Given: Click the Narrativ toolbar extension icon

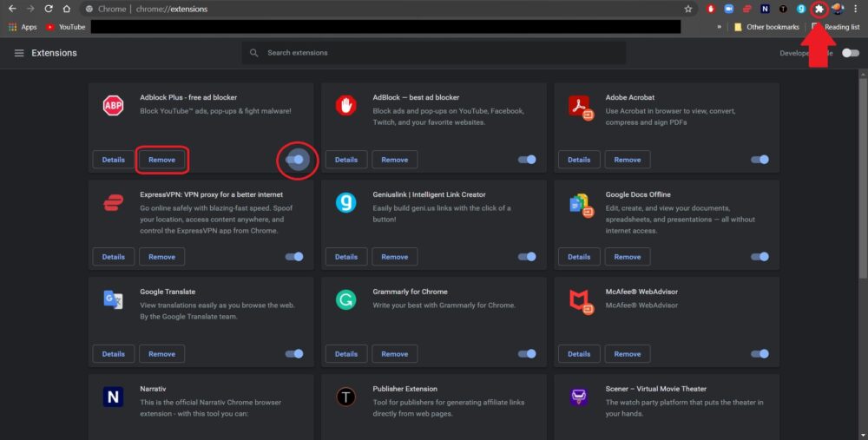Looking at the screenshot, I should click(x=765, y=9).
